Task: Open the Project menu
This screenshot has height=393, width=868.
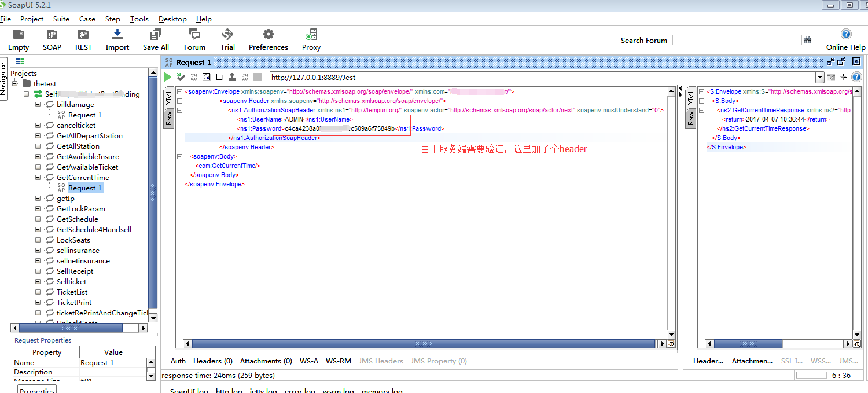Action: click(32, 19)
